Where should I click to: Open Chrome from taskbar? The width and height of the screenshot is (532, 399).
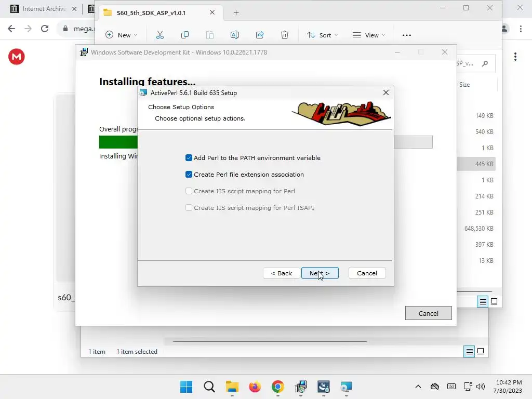277,387
